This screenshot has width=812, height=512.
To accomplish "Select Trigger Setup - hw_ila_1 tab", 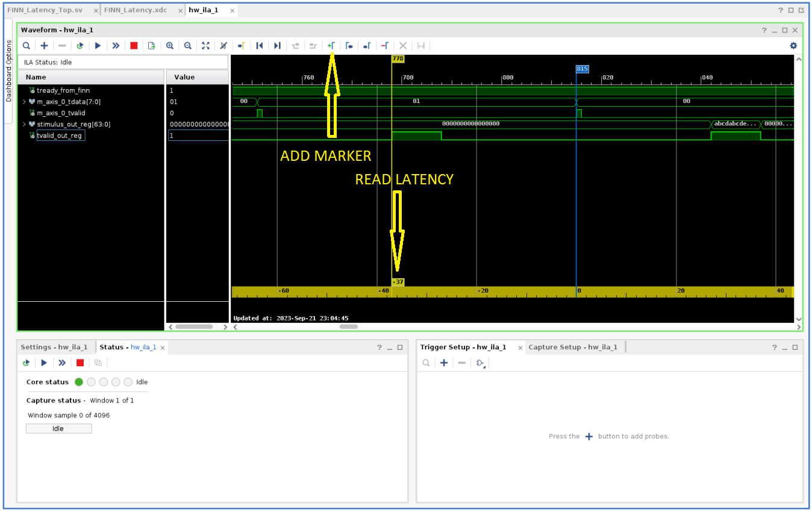I will [463, 347].
